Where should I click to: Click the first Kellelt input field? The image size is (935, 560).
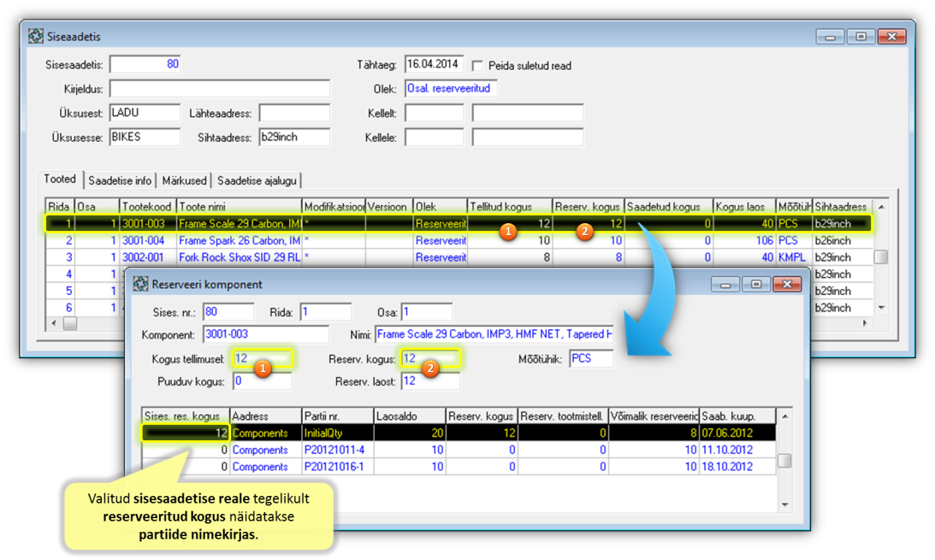434,113
